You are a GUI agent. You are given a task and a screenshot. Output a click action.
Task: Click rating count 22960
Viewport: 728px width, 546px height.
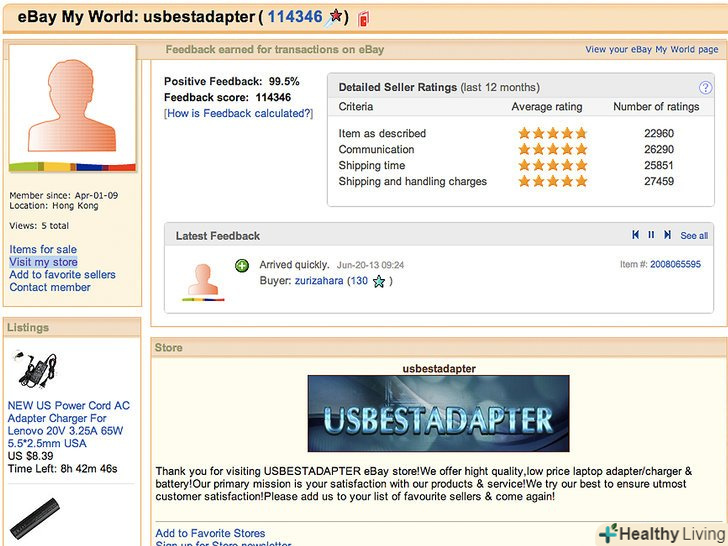(x=659, y=134)
